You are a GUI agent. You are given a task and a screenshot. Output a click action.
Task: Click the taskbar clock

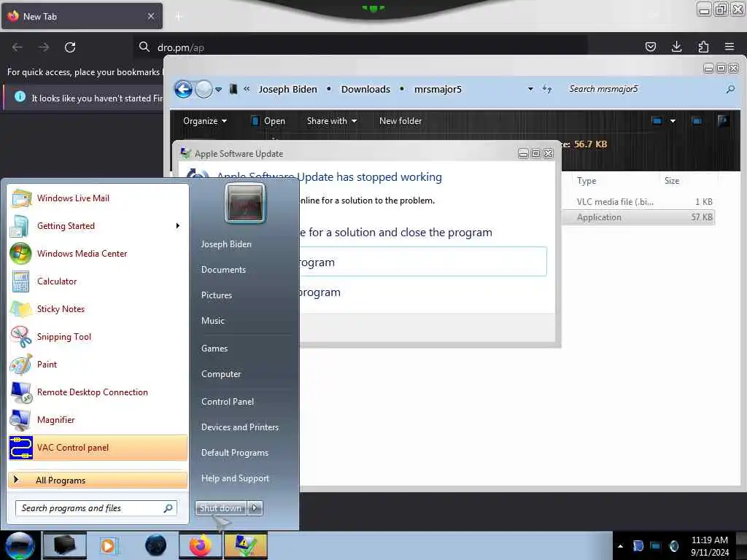(709, 546)
